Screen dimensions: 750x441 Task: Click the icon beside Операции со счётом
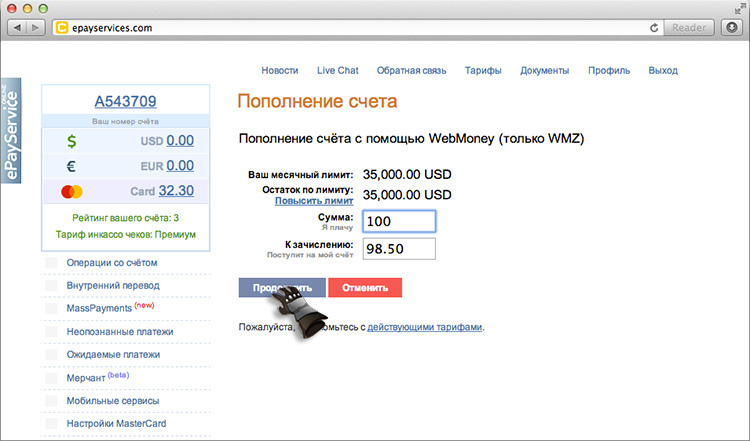pyautogui.click(x=51, y=263)
